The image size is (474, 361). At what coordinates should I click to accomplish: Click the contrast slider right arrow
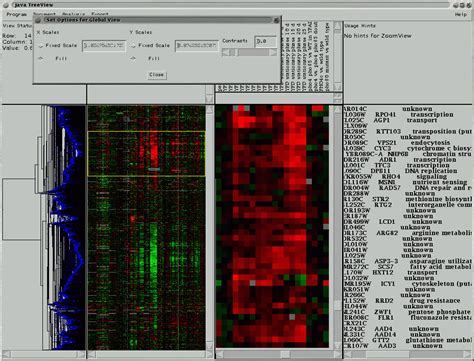point(273,53)
